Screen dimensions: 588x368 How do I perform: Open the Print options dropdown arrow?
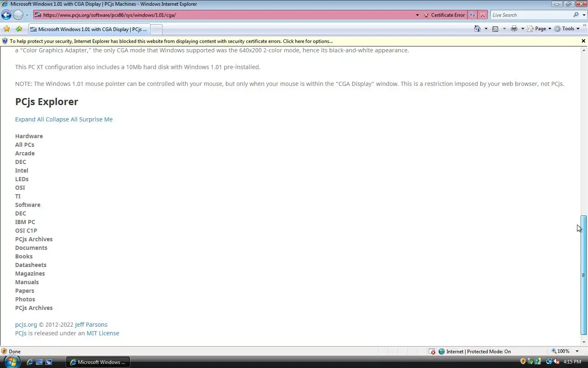pos(522,29)
